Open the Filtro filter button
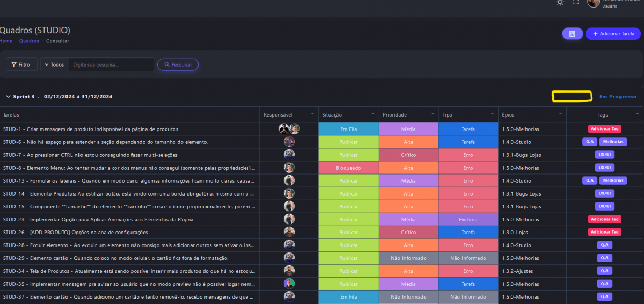The height and width of the screenshot is (304, 644). click(21, 64)
